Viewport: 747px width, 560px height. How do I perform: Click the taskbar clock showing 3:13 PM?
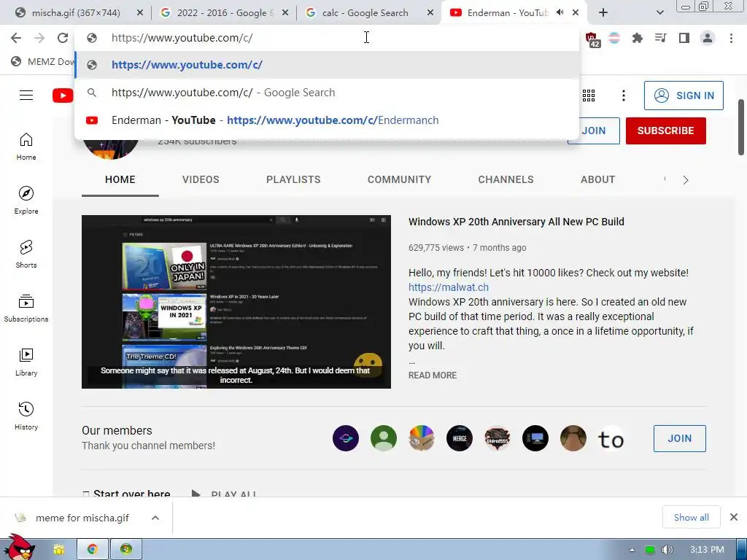click(707, 550)
